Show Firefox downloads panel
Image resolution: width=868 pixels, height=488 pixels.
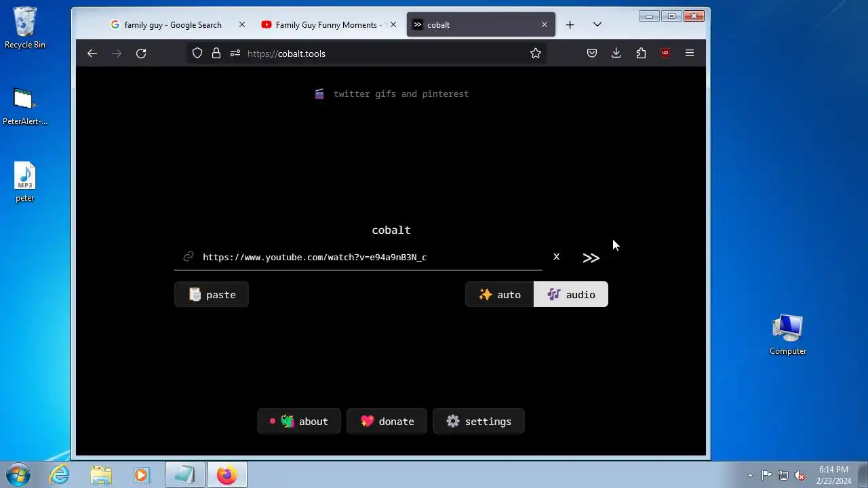[x=616, y=54]
